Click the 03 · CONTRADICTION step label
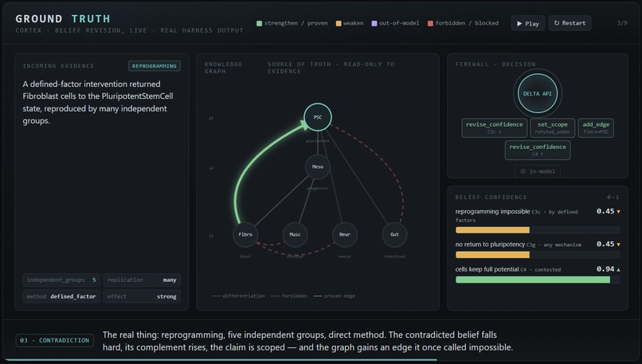Screen dimensions: 642x364 click(54, 340)
